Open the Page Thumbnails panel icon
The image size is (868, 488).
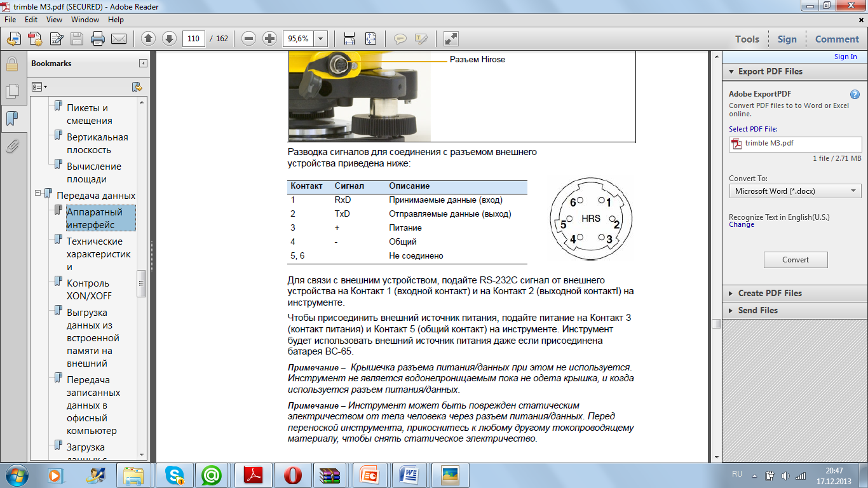pyautogui.click(x=11, y=91)
